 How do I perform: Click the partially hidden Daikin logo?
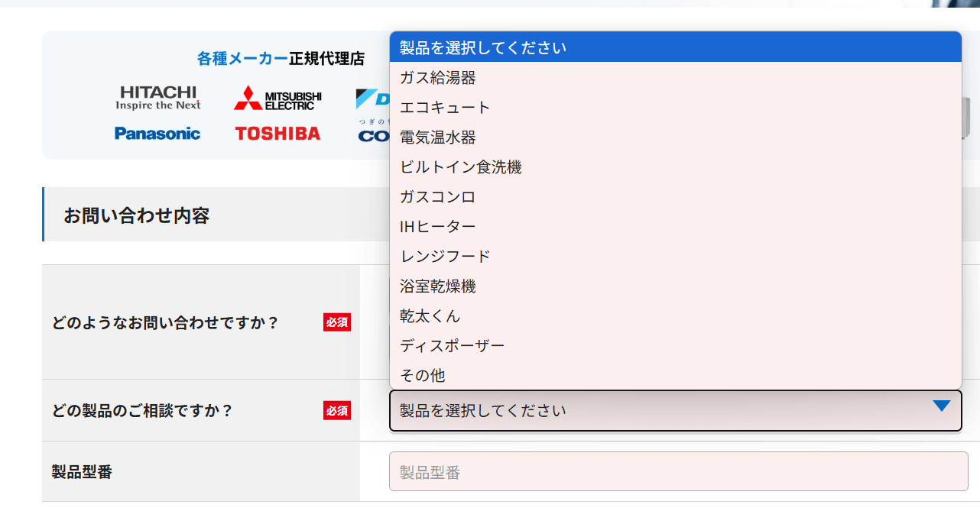tap(372, 99)
